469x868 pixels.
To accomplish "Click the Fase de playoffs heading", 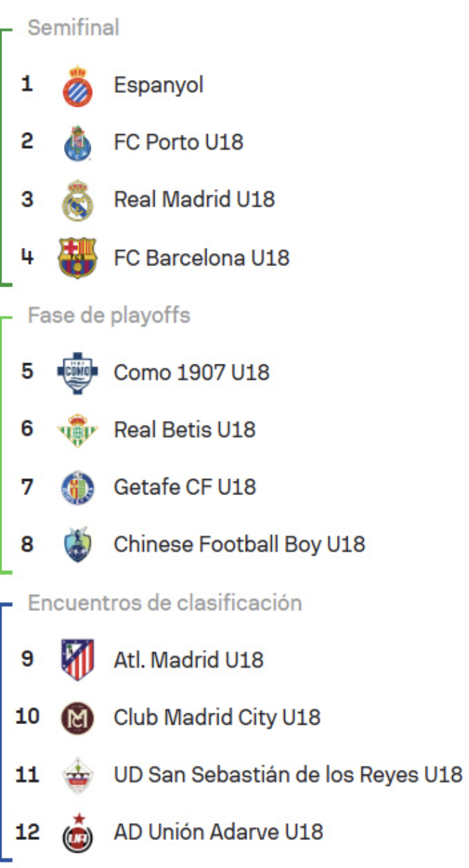I will click(109, 315).
